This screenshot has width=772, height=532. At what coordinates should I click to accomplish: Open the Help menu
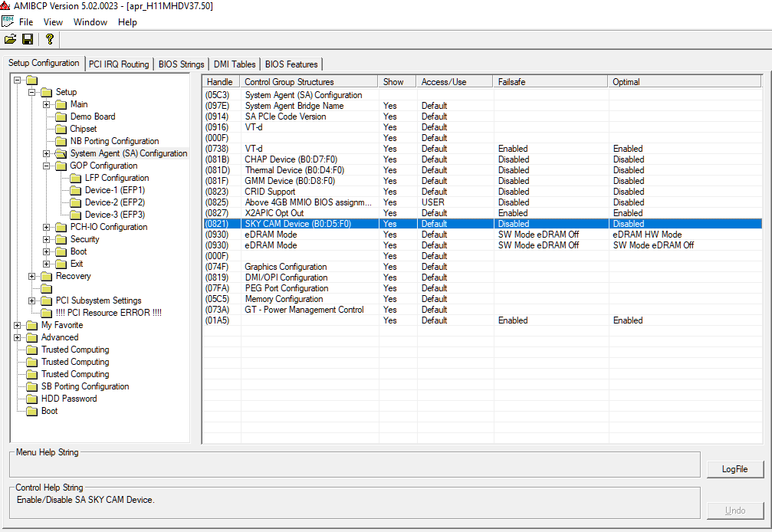point(127,22)
